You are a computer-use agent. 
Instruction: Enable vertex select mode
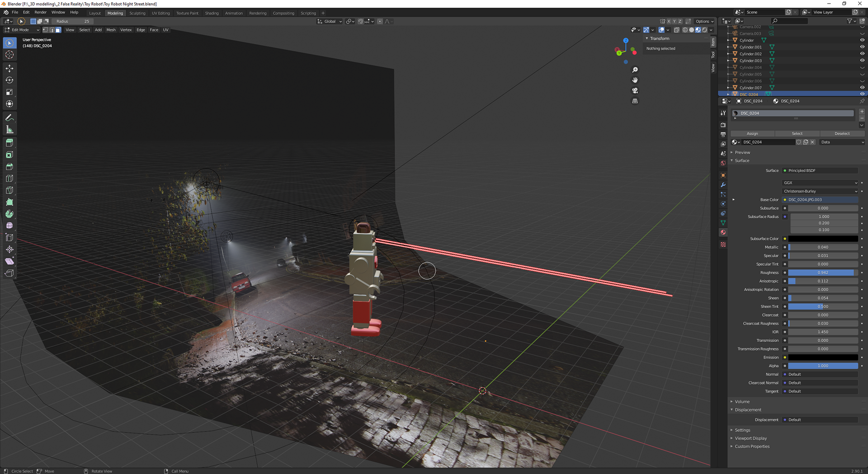pyautogui.click(x=45, y=30)
